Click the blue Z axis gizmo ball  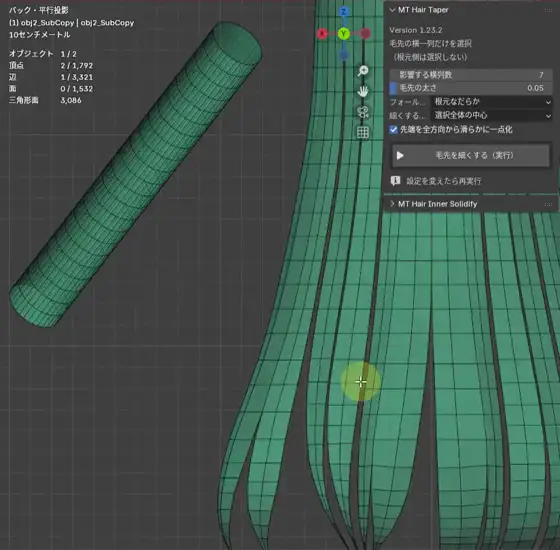[x=344, y=12]
